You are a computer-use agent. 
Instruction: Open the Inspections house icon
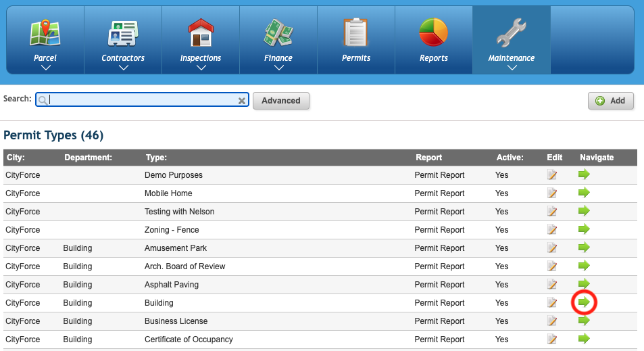tap(201, 32)
